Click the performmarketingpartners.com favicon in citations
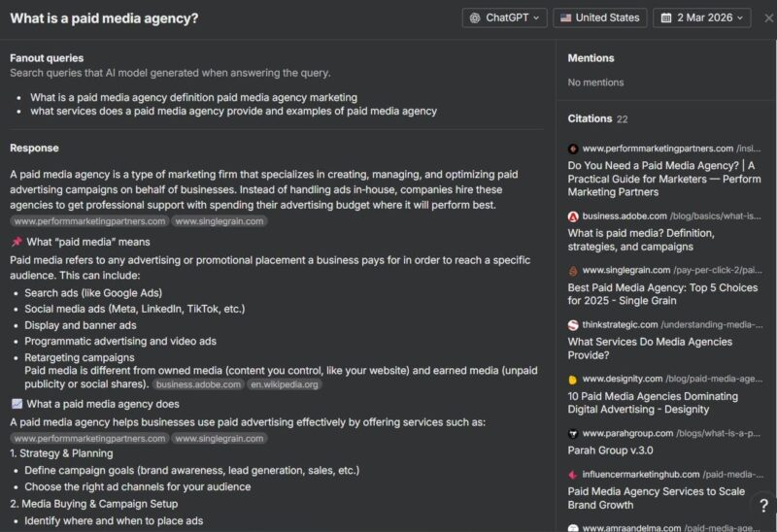This screenshot has width=777, height=532. point(573,149)
